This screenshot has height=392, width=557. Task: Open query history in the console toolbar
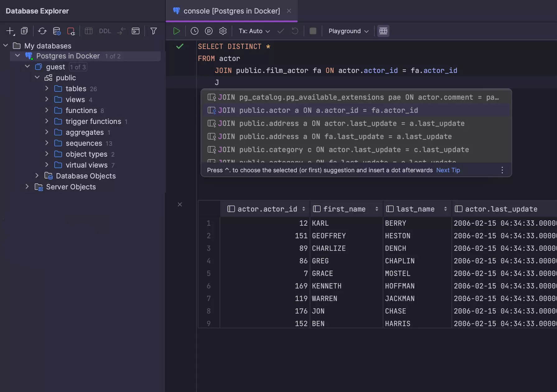click(194, 31)
